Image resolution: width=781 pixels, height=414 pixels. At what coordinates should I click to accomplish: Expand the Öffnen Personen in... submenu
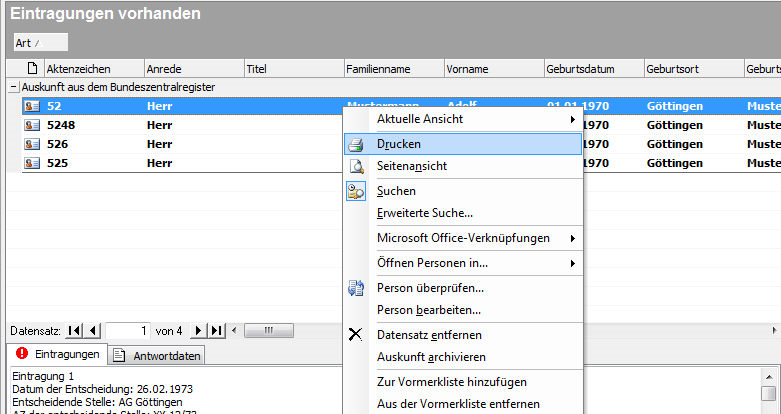[475, 263]
